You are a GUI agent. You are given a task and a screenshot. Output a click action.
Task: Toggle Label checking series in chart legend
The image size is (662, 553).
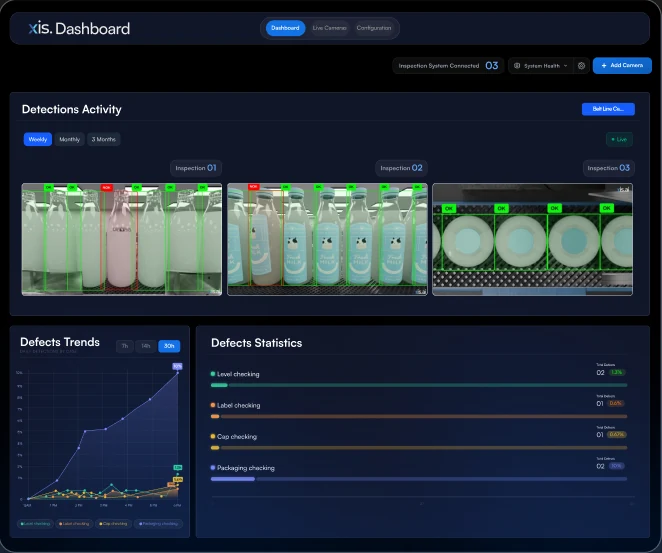click(74, 524)
